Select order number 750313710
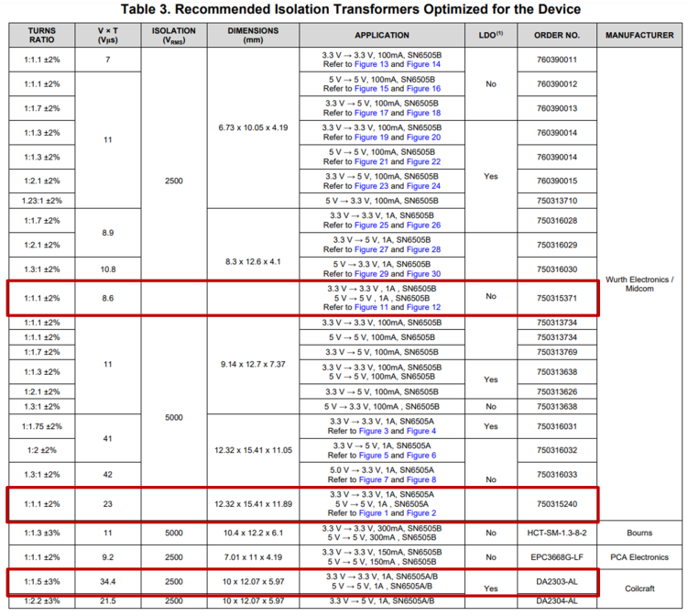The image size is (688, 616). tap(557, 201)
